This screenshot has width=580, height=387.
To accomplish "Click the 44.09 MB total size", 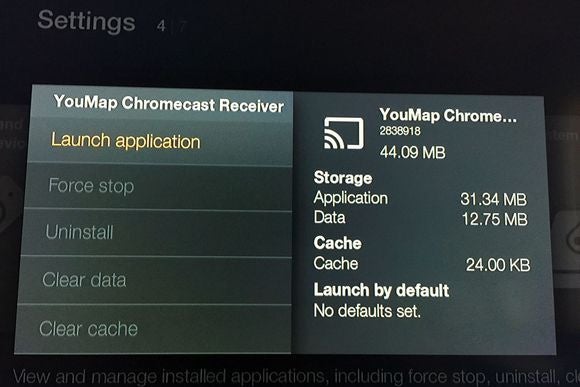I will pos(413,152).
